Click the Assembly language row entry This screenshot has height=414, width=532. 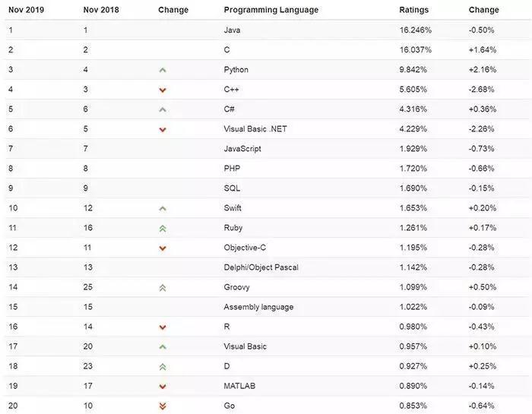tap(258, 307)
